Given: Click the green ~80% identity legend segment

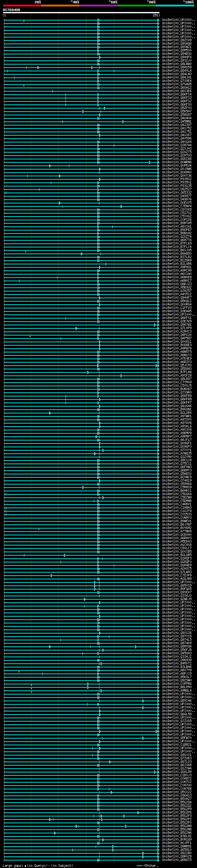Looking at the screenshot, I should click(137, 6).
